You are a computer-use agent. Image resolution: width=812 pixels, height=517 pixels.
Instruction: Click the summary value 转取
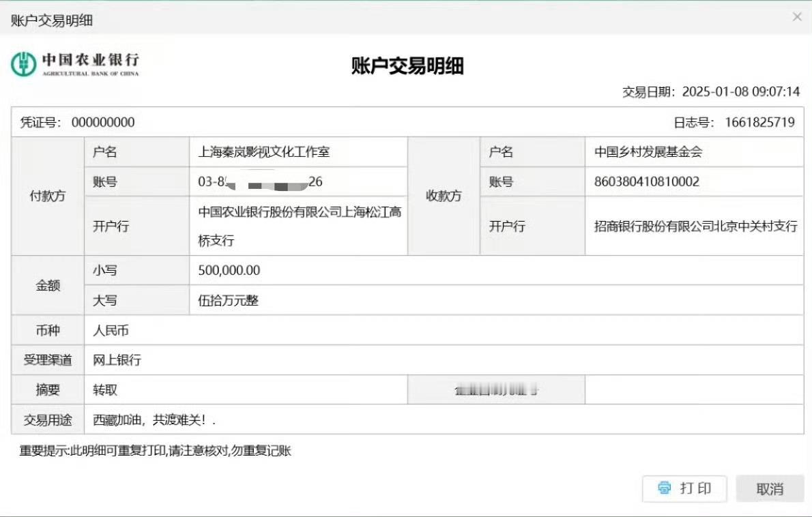104,389
